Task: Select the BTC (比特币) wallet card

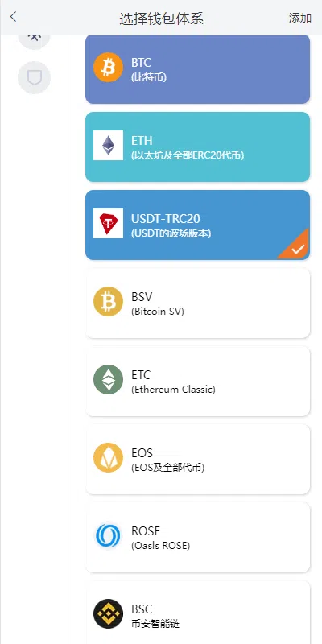Action: pyautogui.click(x=197, y=69)
